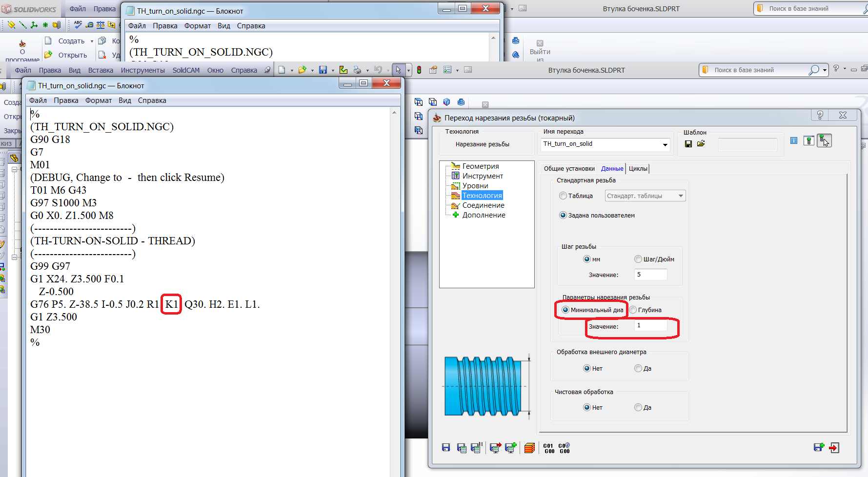Click the exit dialog red arrow icon
Image resolution: width=868 pixels, height=477 pixels.
click(834, 448)
